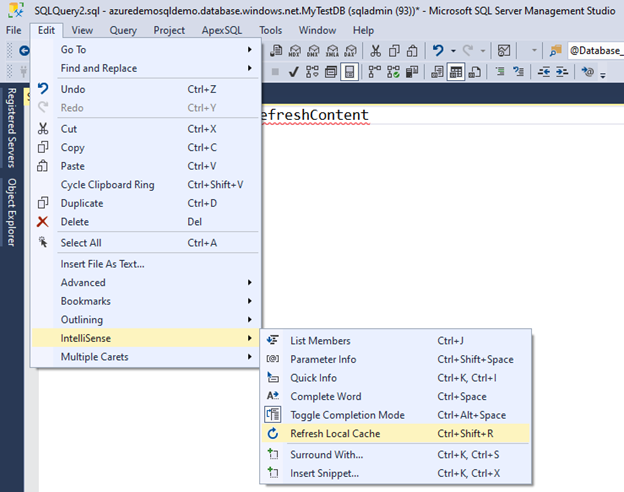Decrease indent using the toolbar icon

point(543,72)
